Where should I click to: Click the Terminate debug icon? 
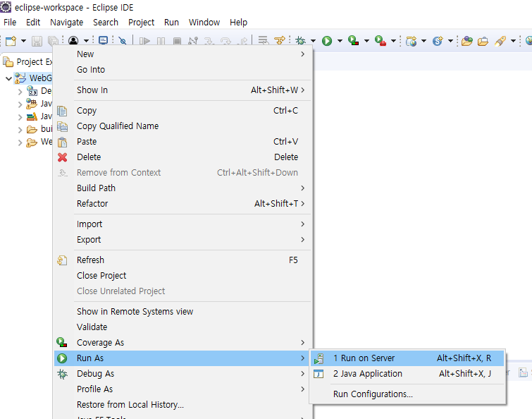point(177,41)
